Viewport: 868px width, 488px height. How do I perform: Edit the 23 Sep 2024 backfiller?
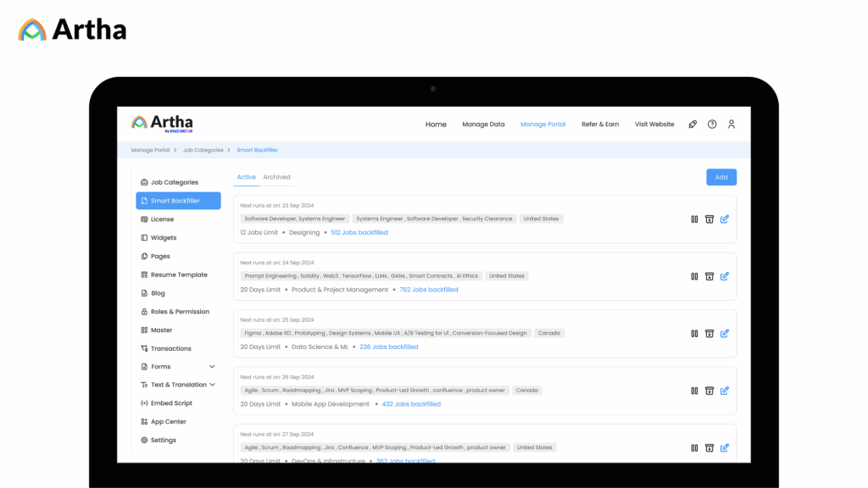point(725,219)
